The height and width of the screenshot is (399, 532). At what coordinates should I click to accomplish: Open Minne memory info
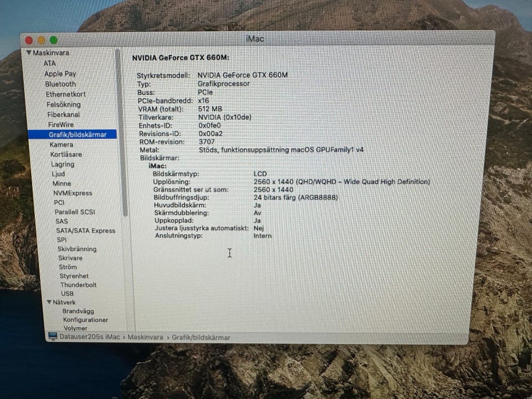[62, 183]
